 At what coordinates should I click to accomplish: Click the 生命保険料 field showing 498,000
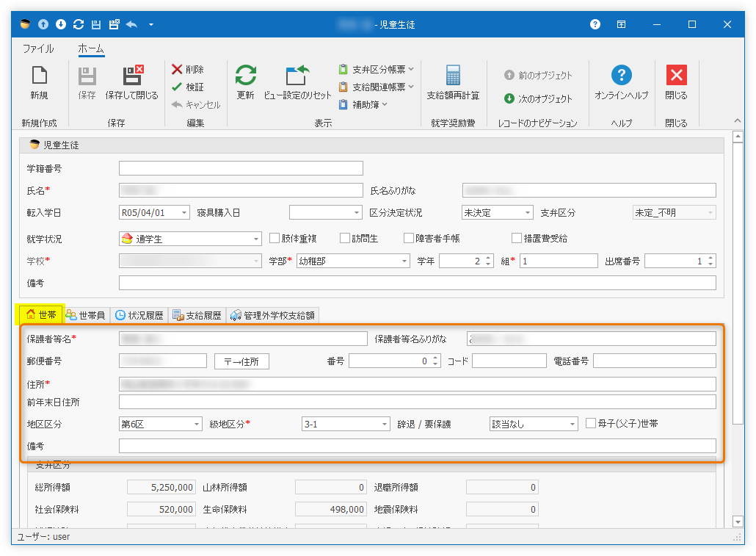coord(330,509)
